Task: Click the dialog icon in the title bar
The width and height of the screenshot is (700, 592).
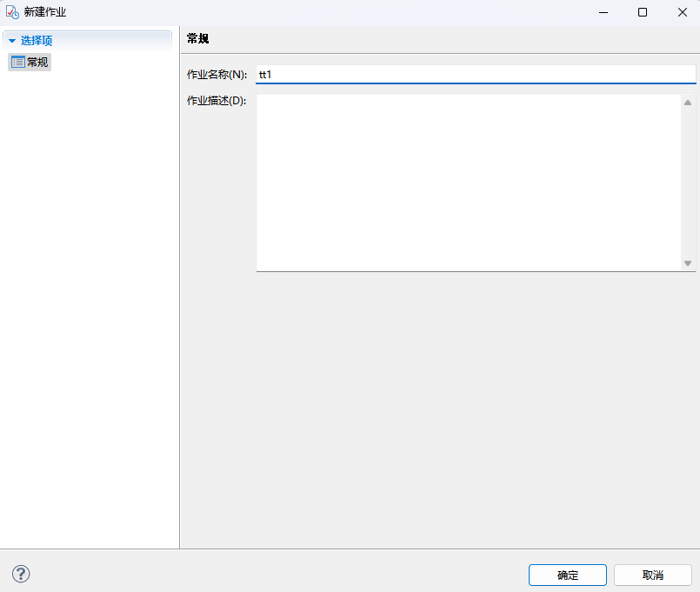Action: (x=12, y=11)
